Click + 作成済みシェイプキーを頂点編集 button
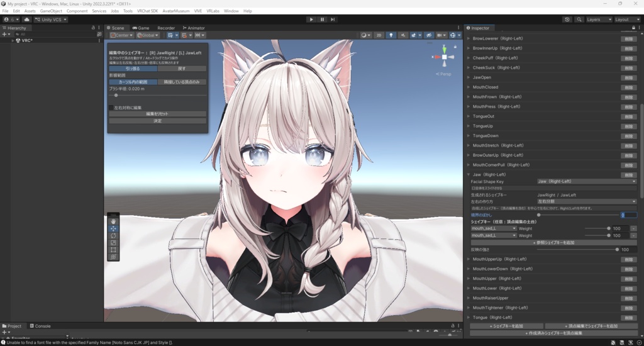The height and width of the screenshot is (346, 644). [553, 333]
